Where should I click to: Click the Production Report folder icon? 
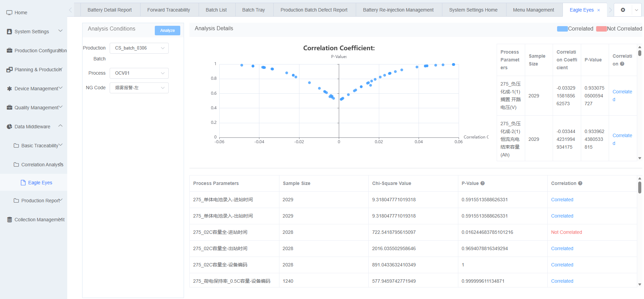(x=16, y=201)
